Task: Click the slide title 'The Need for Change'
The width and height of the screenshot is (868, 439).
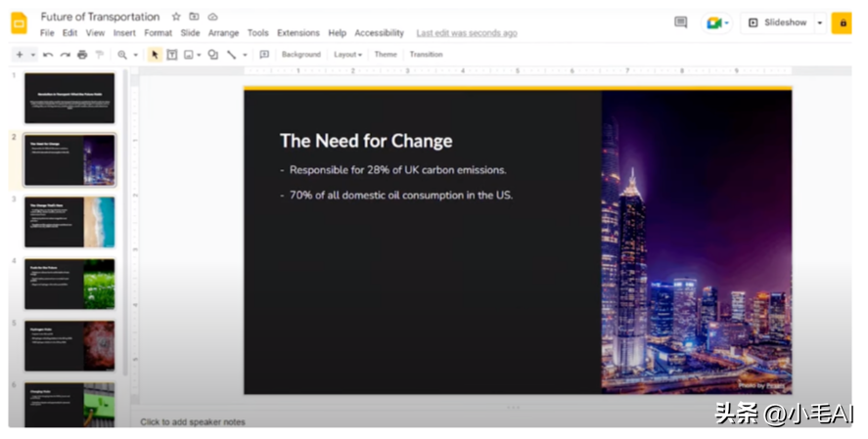Action: point(366,141)
